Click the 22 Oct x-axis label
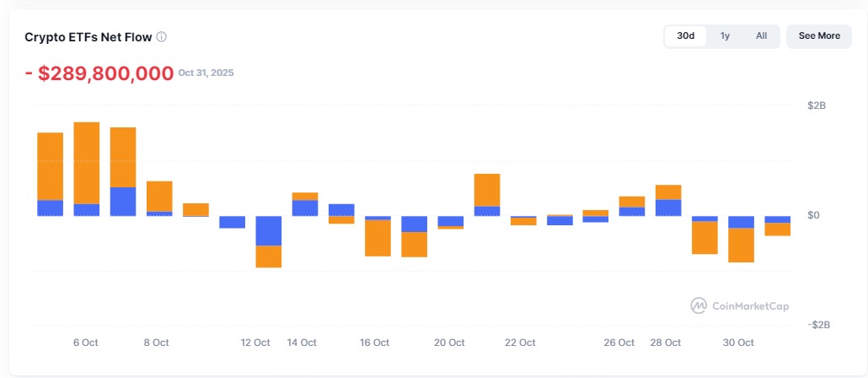This screenshot has height=378, width=868. 520,343
